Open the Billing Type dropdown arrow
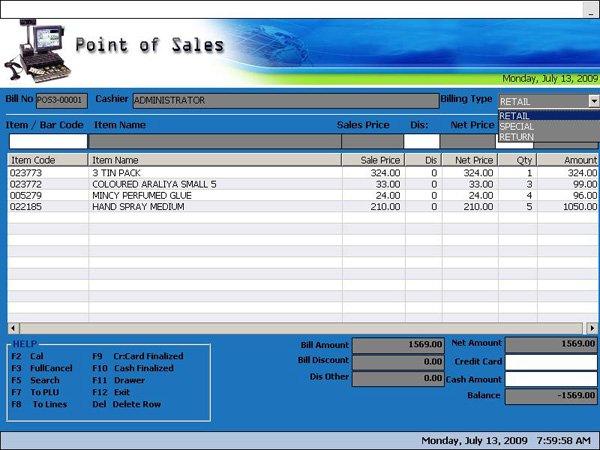 [x=592, y=101]
